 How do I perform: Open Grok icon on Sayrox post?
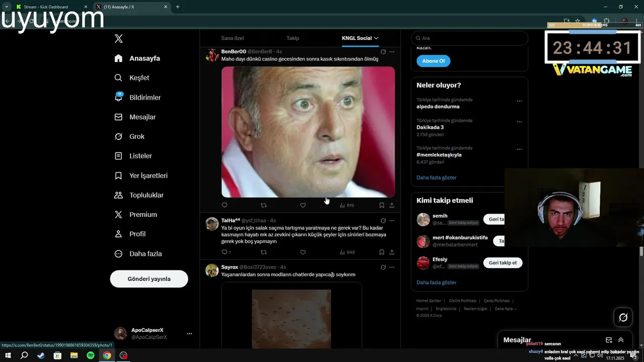(383, 267)
